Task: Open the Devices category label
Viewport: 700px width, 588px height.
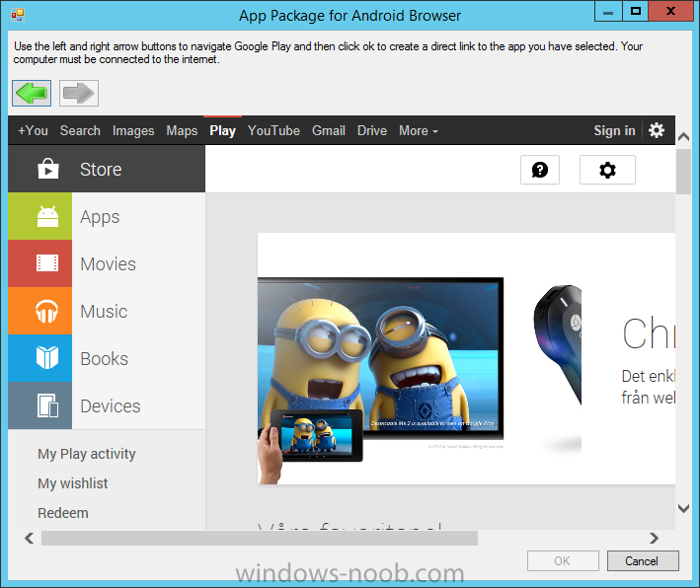Action: coord(111,406)
